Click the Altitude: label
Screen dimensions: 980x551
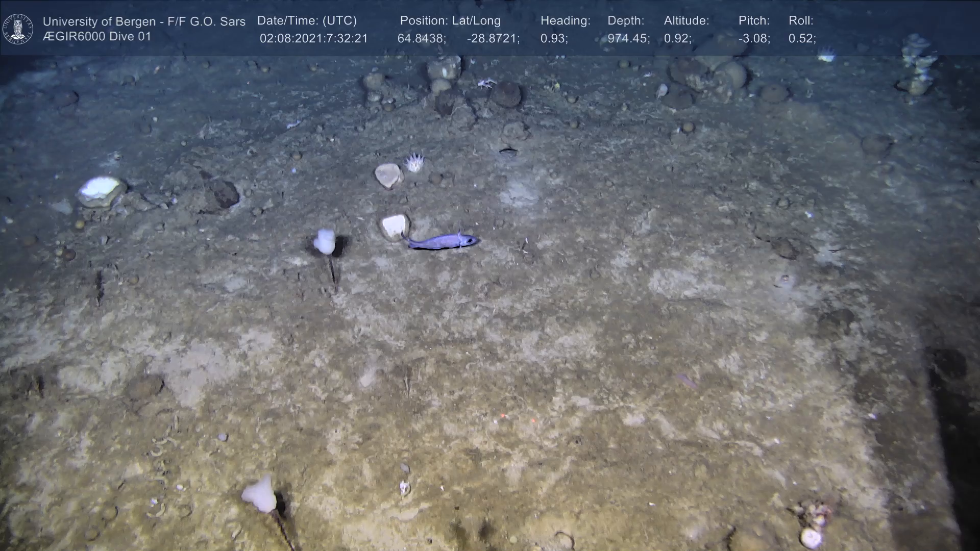coord(687,21)
